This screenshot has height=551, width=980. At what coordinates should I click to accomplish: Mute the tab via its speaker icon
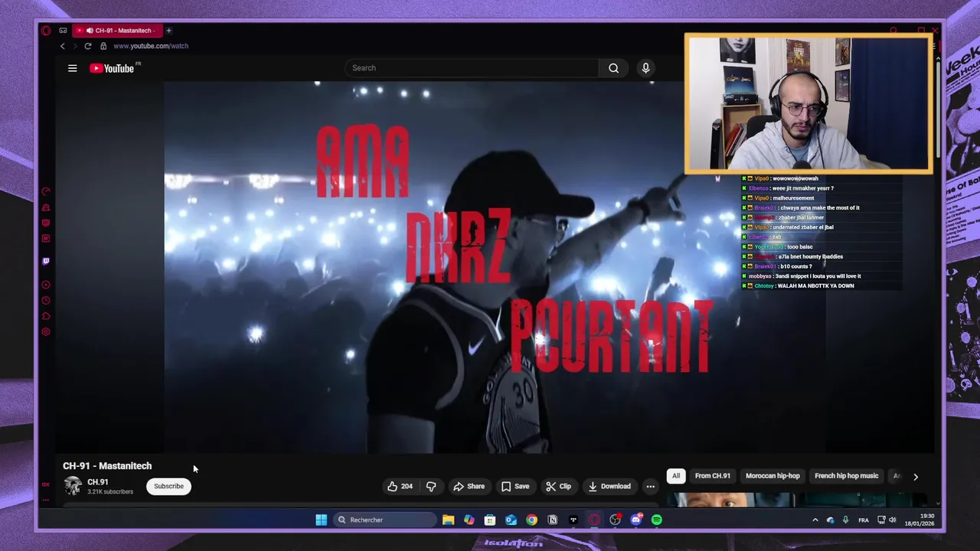(x=90, y=31)
